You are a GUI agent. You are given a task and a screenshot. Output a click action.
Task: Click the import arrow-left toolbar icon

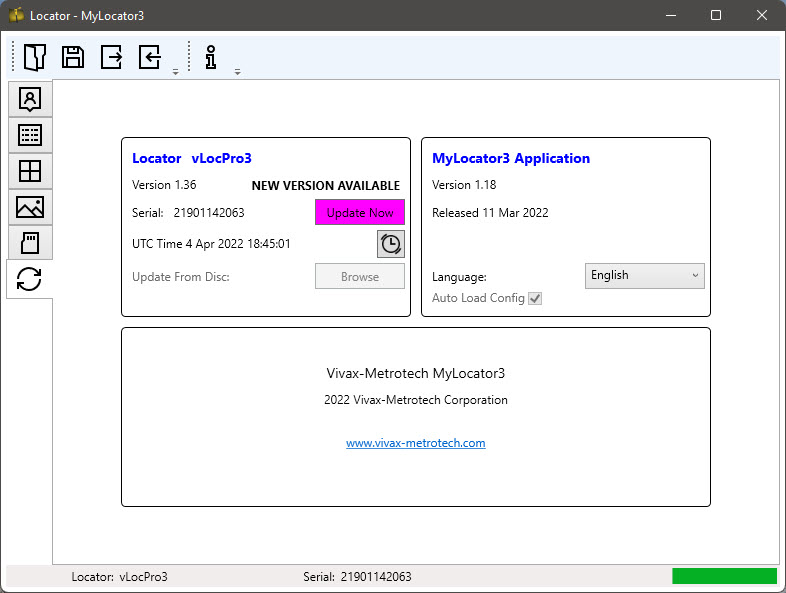coord(149,57)
